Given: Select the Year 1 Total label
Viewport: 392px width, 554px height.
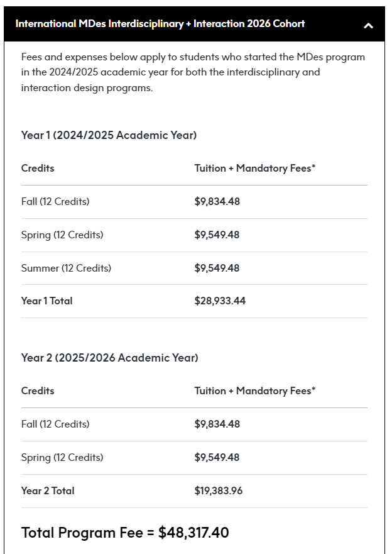Looking at the screenshot, I should 46,301.
